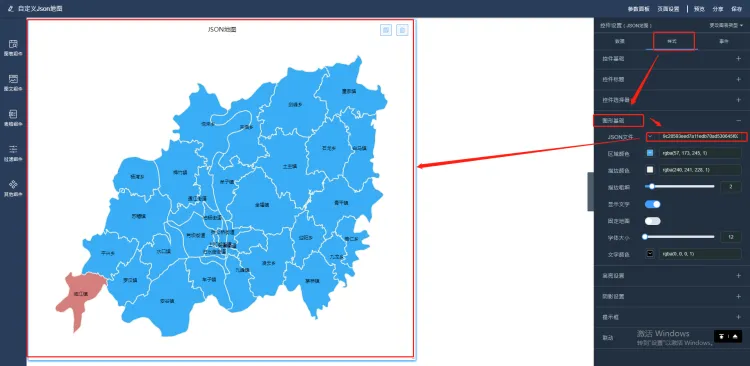Open the change chart type dropdown
Screen dimensions: 750x366
pos(726,25)
